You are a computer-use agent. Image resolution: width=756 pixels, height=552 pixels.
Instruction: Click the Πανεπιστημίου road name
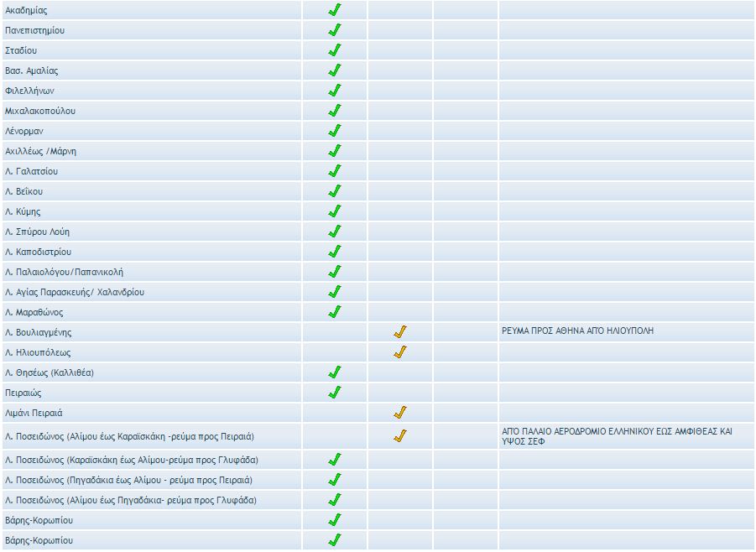(x=34, y=31)
